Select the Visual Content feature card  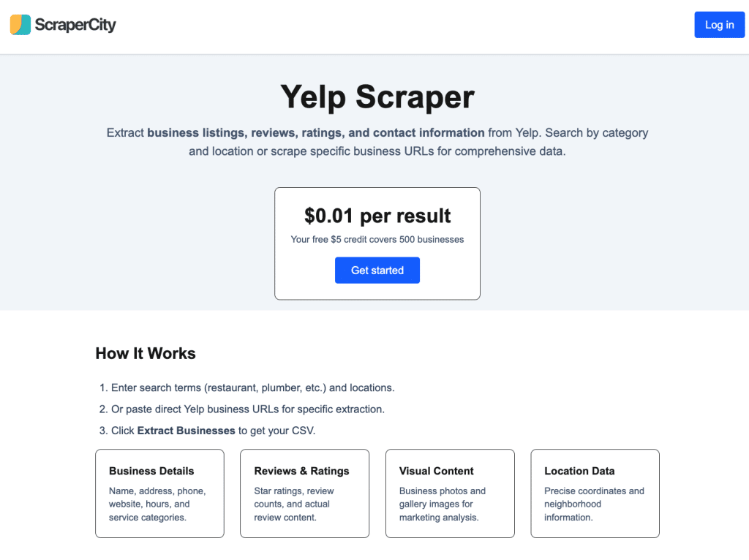click(x=450, y=493)
